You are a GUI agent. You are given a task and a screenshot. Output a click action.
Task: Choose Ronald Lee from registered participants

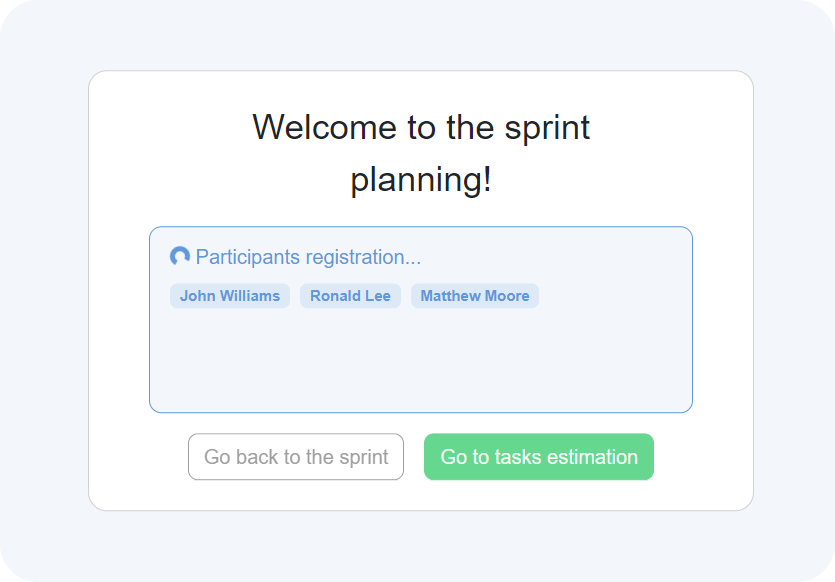(350, 296)
